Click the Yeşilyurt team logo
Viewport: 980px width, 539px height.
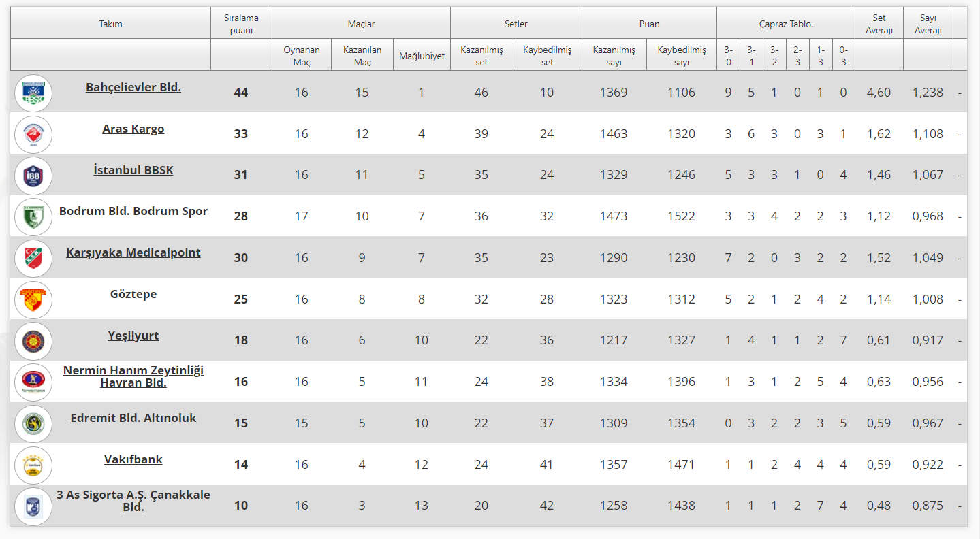[x=33, y=341]
